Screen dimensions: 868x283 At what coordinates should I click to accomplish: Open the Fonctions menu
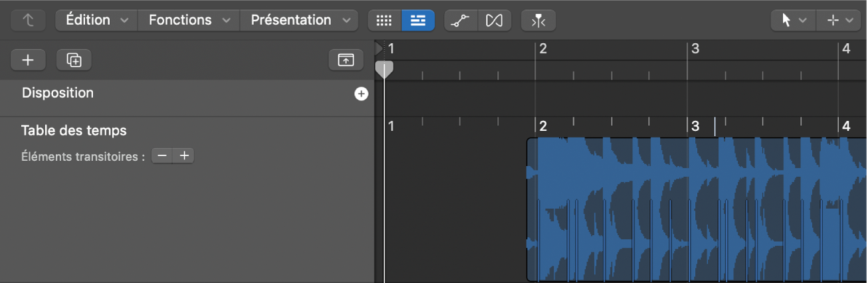(x=189, y=21)
